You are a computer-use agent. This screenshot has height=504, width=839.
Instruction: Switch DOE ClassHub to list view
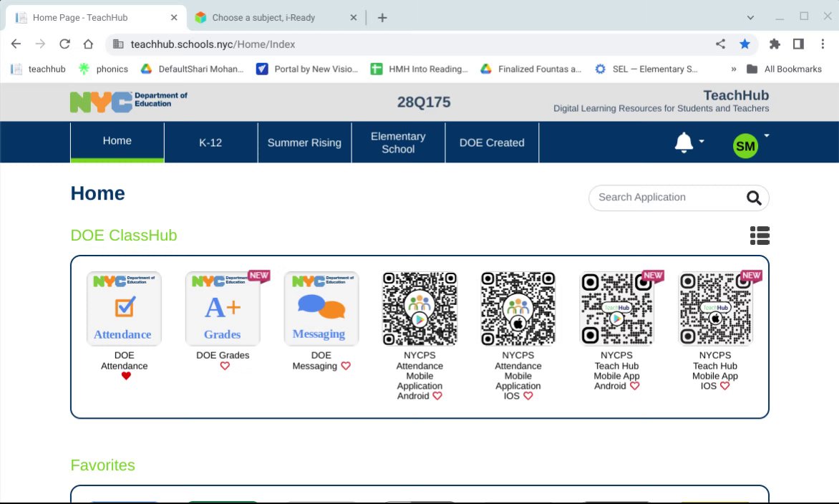tap(760, 236)
